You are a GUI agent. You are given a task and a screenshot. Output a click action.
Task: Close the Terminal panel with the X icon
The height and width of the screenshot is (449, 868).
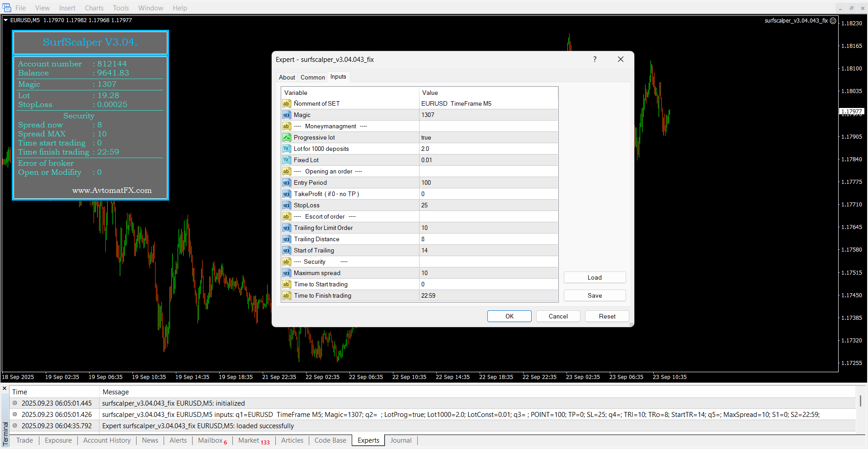pyautogui.click(x=5, y=388)
